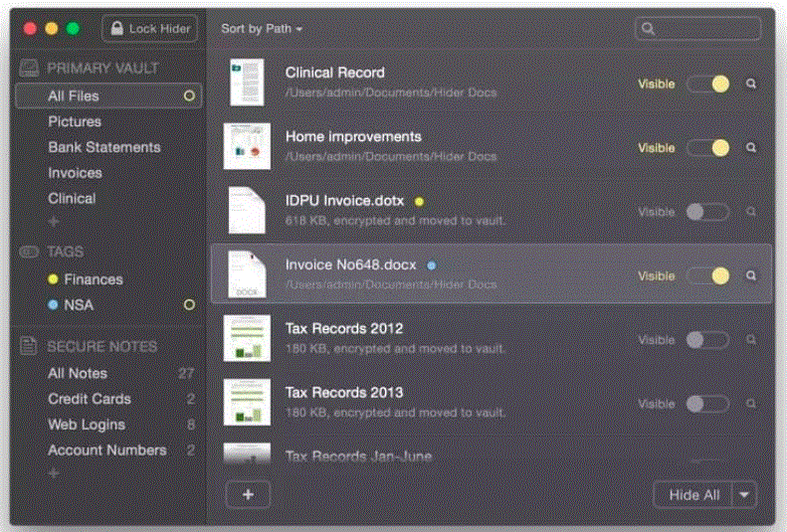Click the Tax Records 2012 thumbnail
Viewport: 787px width, 532px height.
(247, 338)
